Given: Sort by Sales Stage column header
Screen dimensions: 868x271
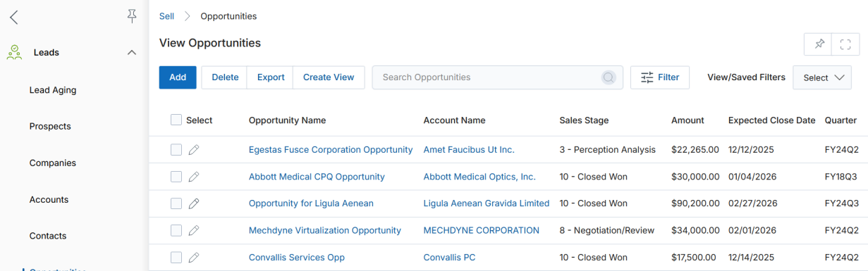Looking at the screenshot, I should coord(584,120).
